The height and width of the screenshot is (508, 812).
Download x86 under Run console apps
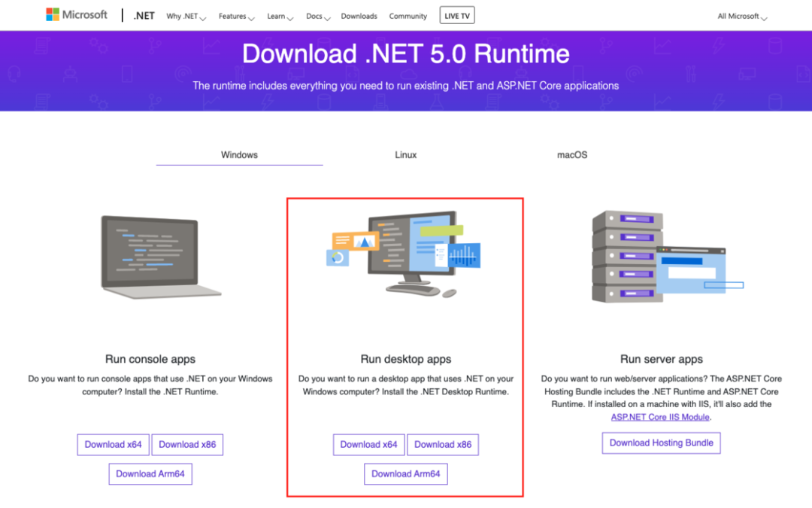click(187, 445)
